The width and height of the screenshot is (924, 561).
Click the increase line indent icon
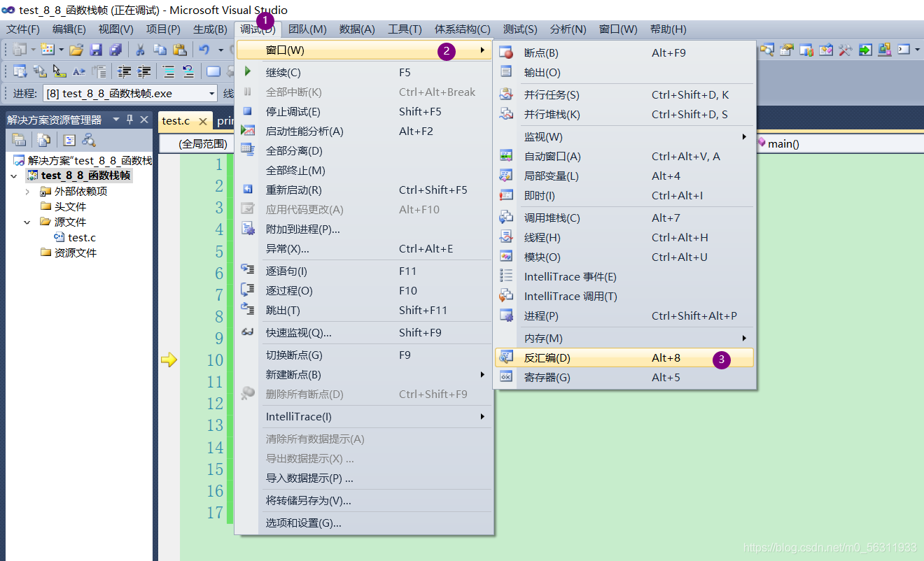click(x=143, y=71)
